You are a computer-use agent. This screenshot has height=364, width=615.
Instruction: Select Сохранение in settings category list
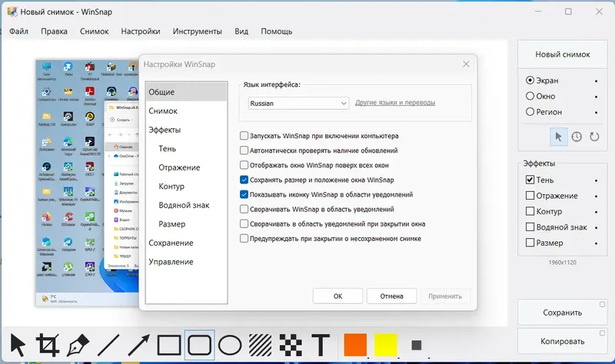tap(186, 243)
